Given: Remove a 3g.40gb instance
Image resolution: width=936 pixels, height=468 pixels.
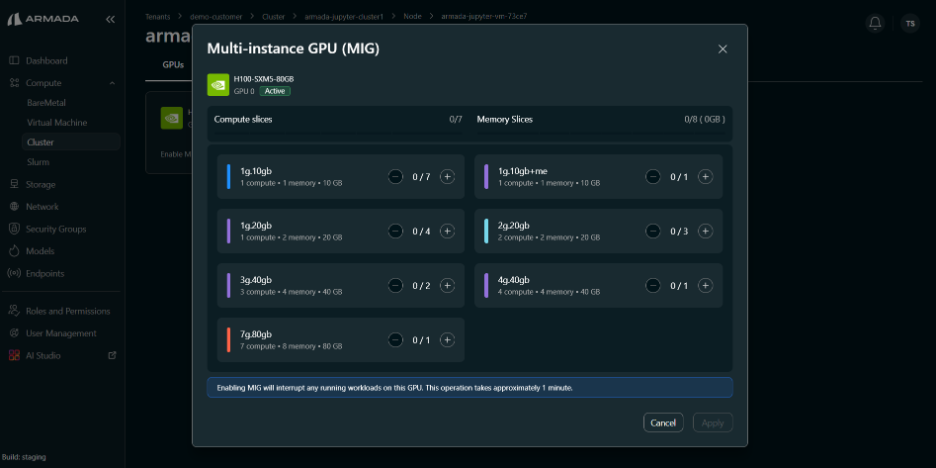Looking at the screenshot, I should point(395,285).
